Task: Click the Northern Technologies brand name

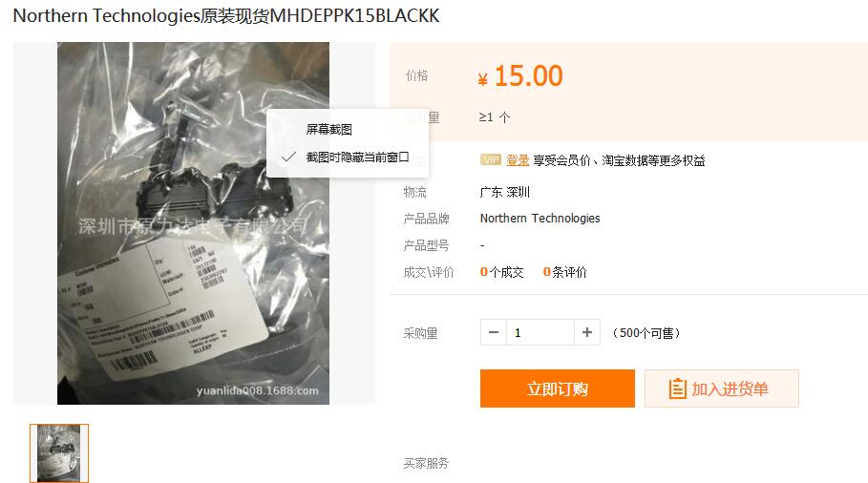Action: tap(540, 219)
